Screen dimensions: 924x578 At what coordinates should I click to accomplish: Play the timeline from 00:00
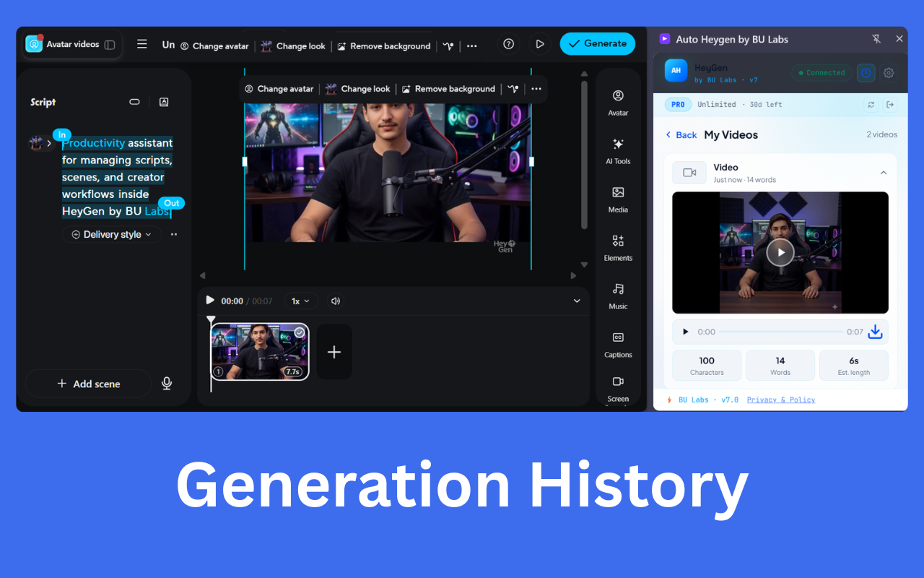click(210, 301)
